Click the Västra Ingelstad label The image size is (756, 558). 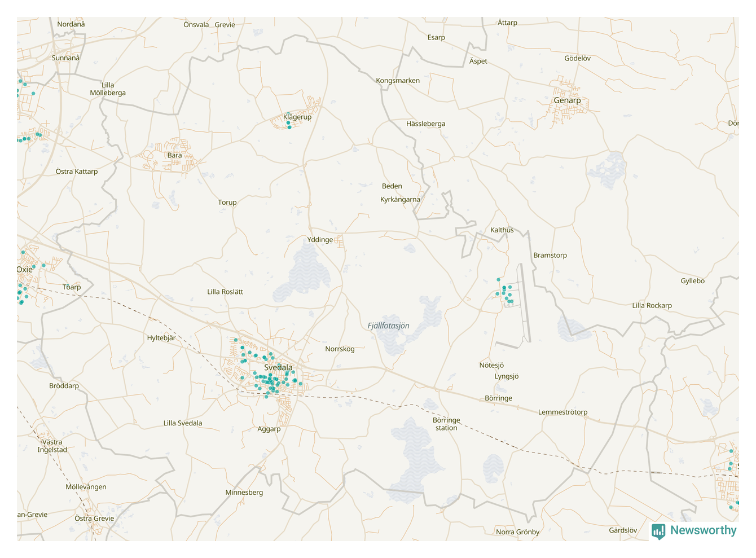[x=52, y=446]
